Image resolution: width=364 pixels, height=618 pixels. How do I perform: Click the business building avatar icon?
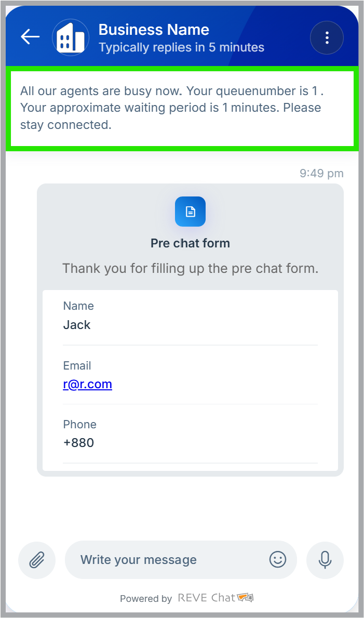(x=71, y=37)
